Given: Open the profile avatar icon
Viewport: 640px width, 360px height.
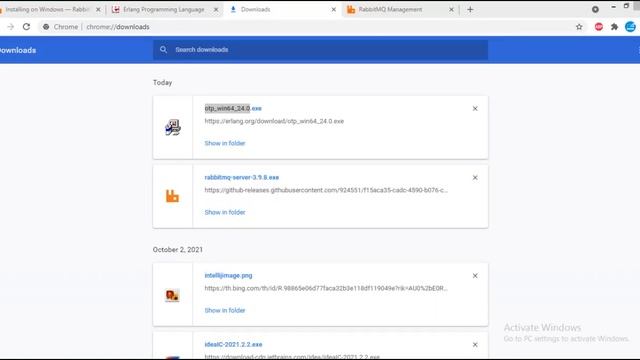Looking at the screenshot, I should (630, 27).
